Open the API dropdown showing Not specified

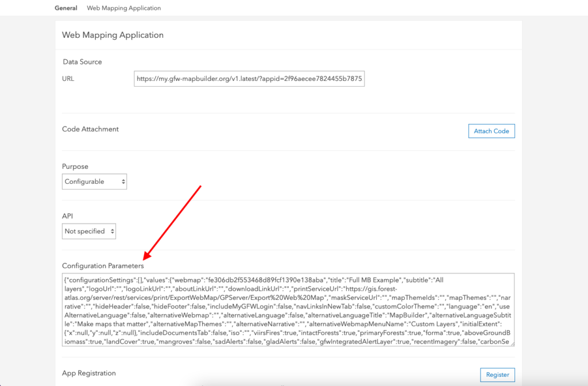(x=88, y=231)
